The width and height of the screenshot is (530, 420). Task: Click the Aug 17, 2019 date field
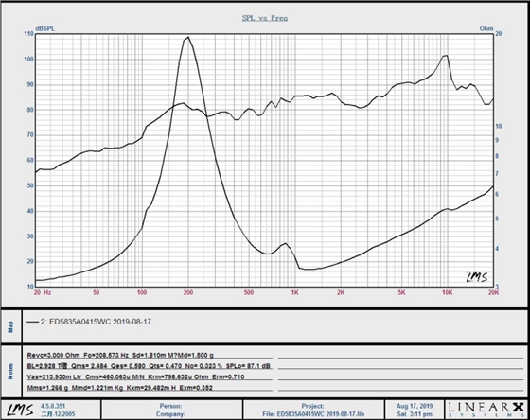(415, 406)
